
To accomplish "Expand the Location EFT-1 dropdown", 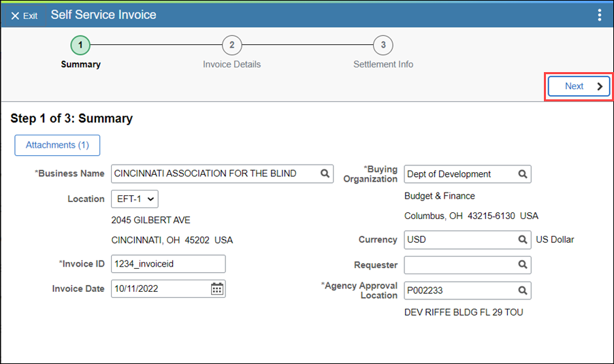I will tap(135, 199).
